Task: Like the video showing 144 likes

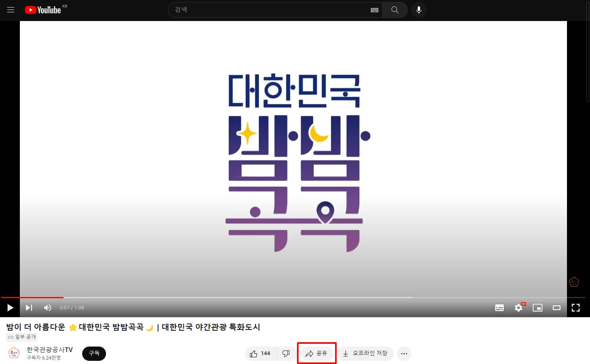Action: [x=260, y=353]
